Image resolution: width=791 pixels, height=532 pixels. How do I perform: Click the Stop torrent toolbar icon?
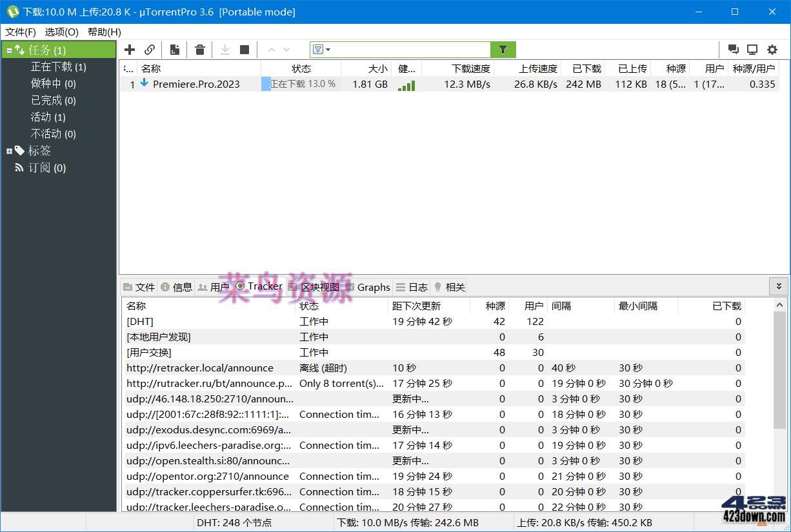pos(246,50)
